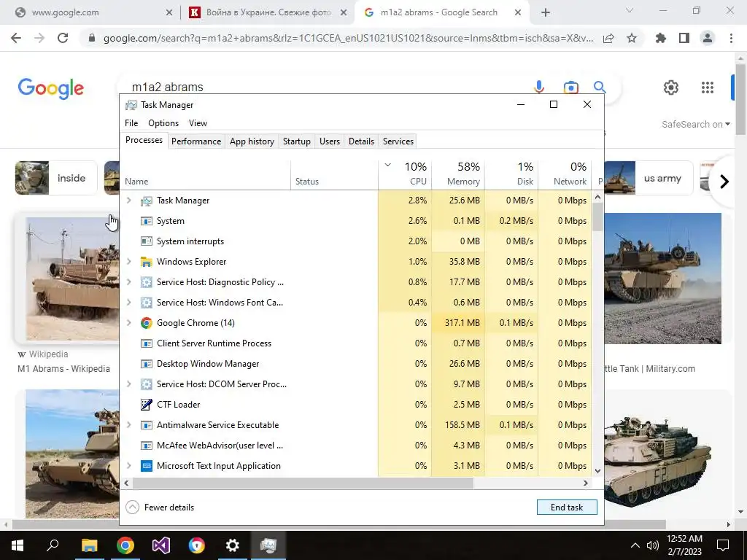The image size is (747, 560).
Task: Expand Microsoft Text Input Application row
Action: click(x=128, y=466)
